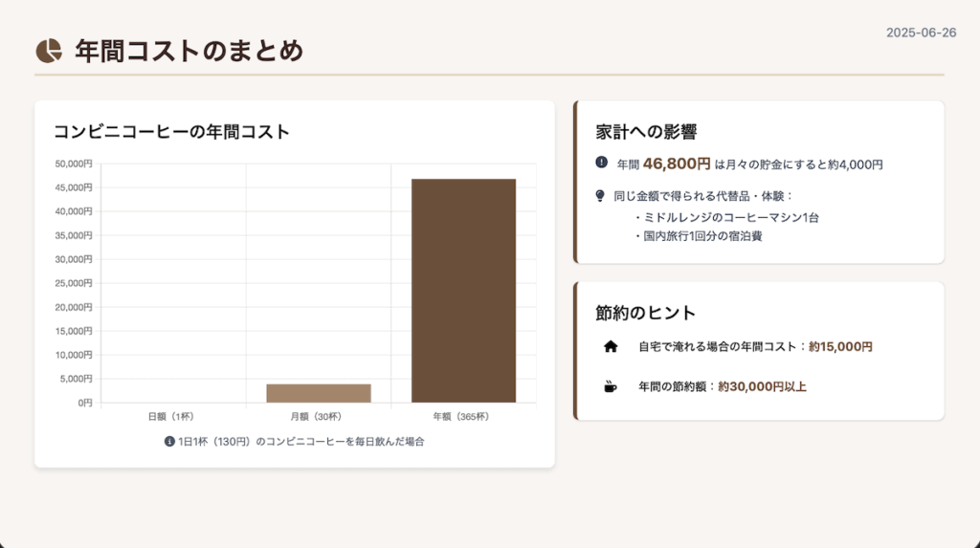Image resolution: width=980 pixels, height=548 pixels.
Task: Click the axis label 月額（30杯）
Action: pos(316,416)
